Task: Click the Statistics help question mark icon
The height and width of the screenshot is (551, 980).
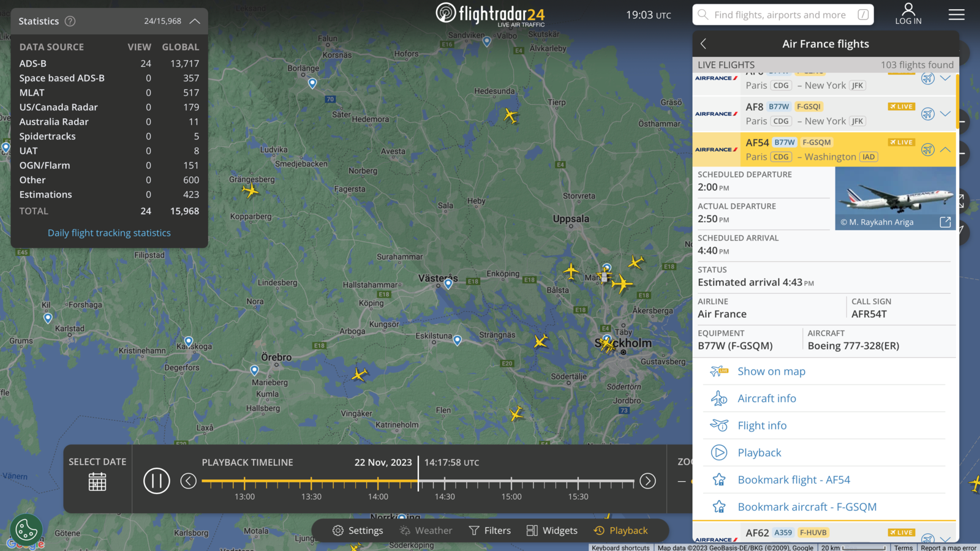Action: point(70,21)
